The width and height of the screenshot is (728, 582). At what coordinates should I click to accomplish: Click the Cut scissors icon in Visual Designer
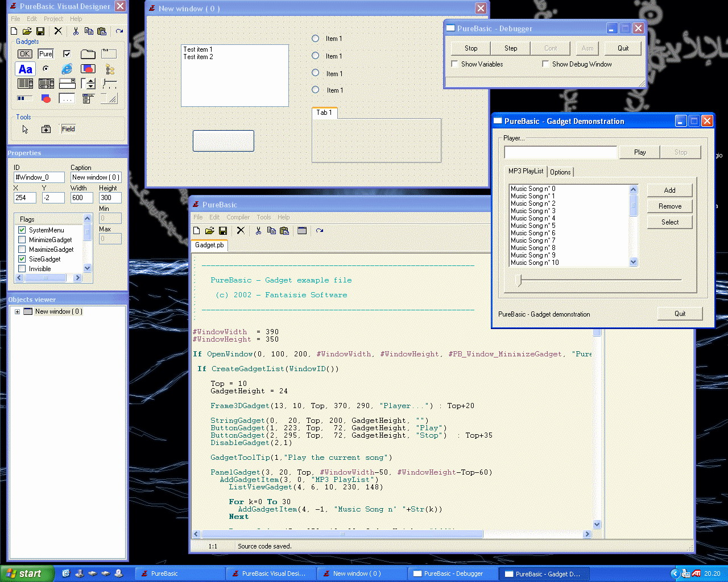point(76,31)
